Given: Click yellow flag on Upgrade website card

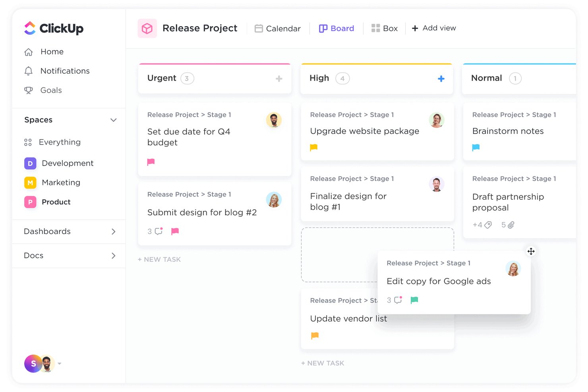Looking at the screenshot, I should (x=314, y=147).
